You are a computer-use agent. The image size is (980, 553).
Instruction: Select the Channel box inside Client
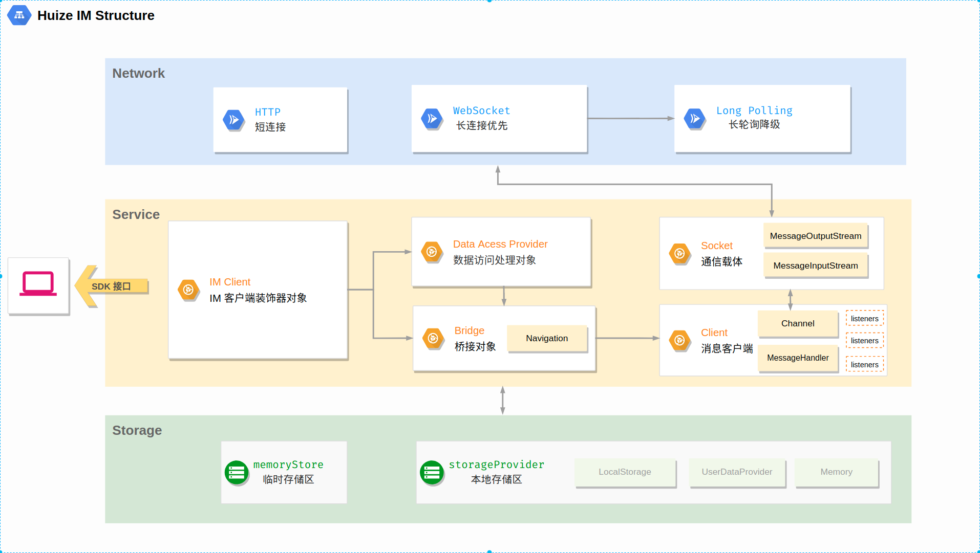[x=797, y=323]
